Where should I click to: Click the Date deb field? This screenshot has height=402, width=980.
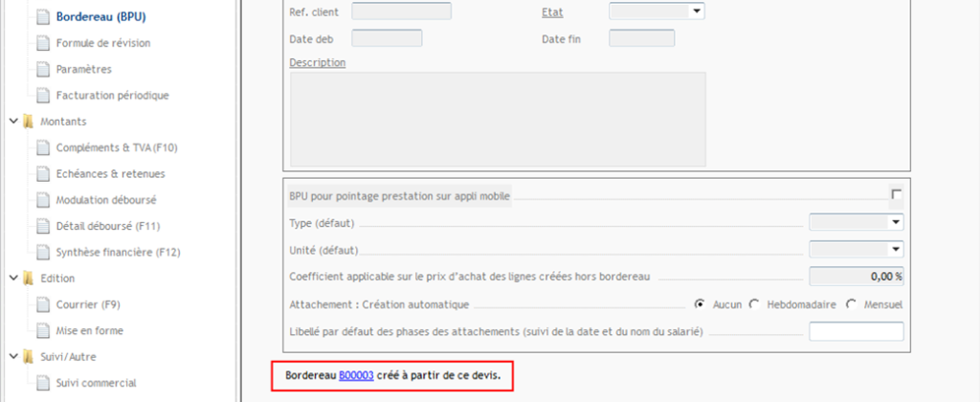pos(387,38)
